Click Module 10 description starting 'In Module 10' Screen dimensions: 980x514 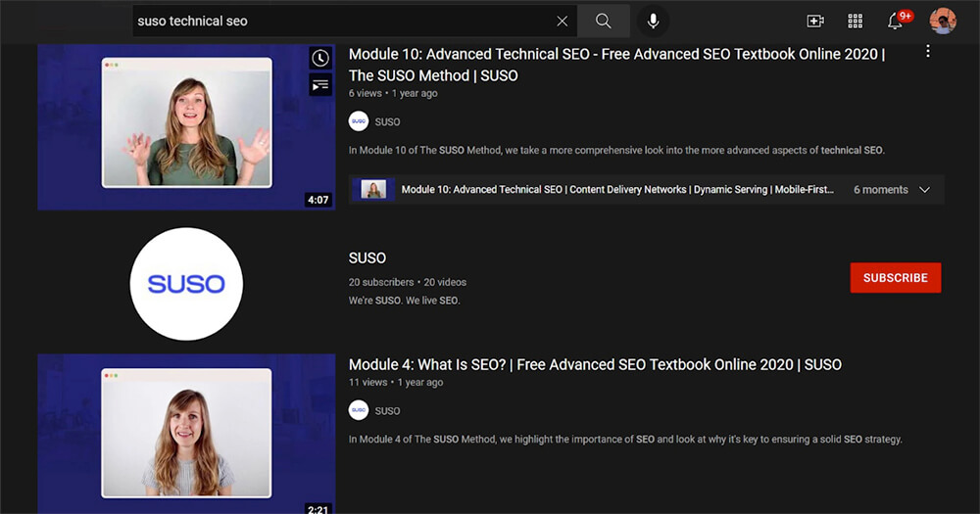click(616, 150)
